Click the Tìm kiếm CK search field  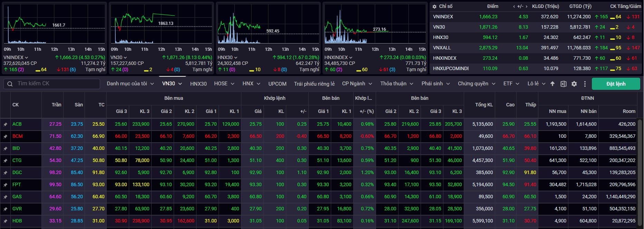pyautogui.click(x=55, y=84)
